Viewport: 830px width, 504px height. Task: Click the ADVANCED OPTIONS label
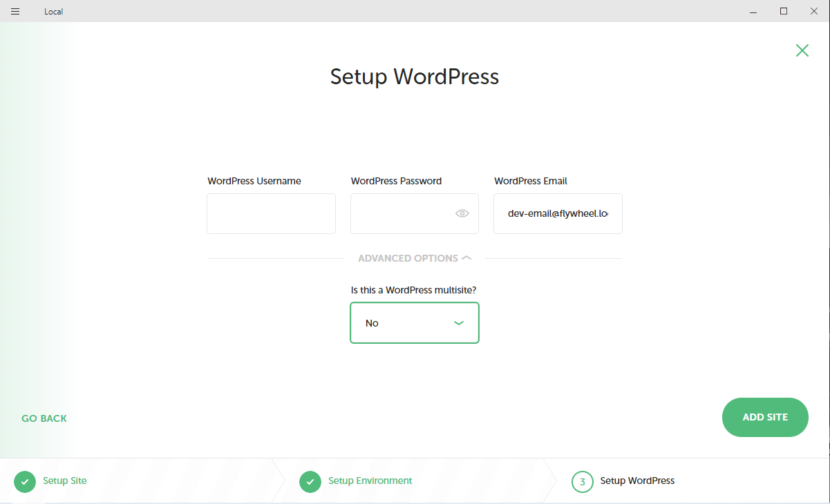coord(408,258)
